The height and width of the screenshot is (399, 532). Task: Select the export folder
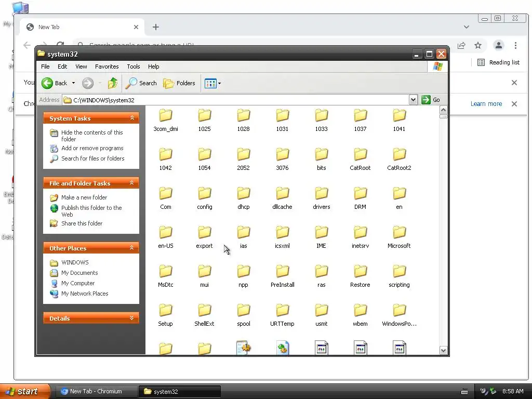click(x=205, y=237)
